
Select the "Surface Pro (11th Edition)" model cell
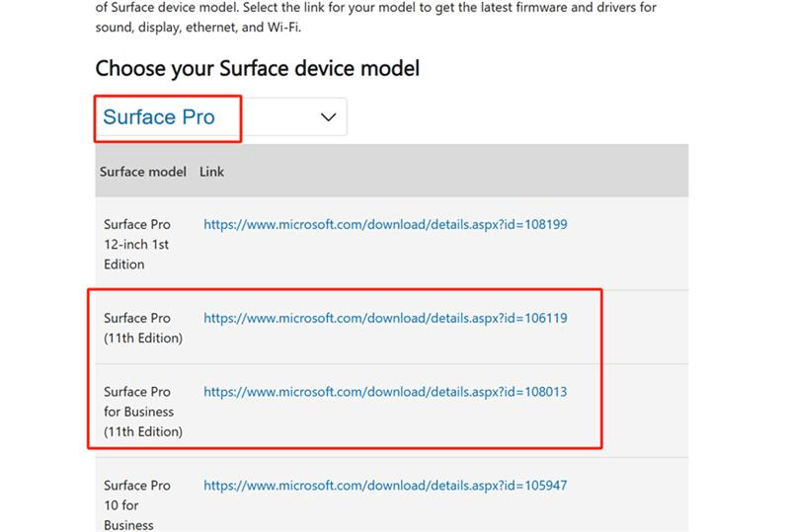tap(143, 328)
